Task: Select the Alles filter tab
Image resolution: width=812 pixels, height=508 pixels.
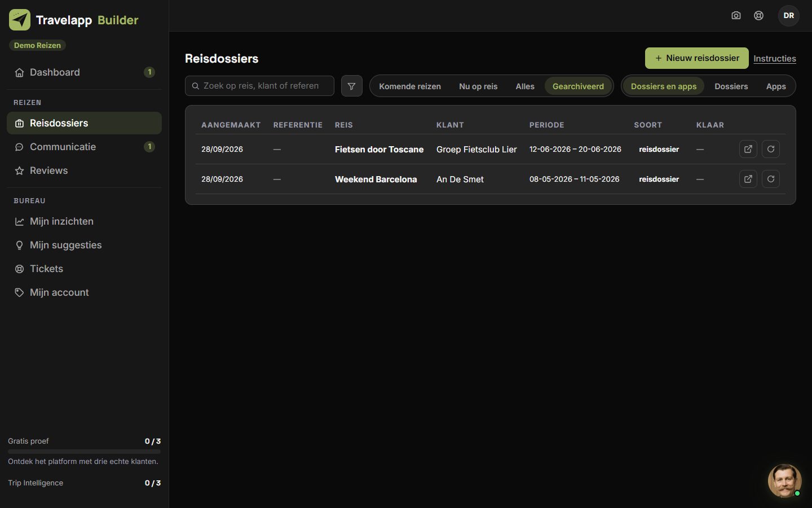Action: [x=525, y=86]
